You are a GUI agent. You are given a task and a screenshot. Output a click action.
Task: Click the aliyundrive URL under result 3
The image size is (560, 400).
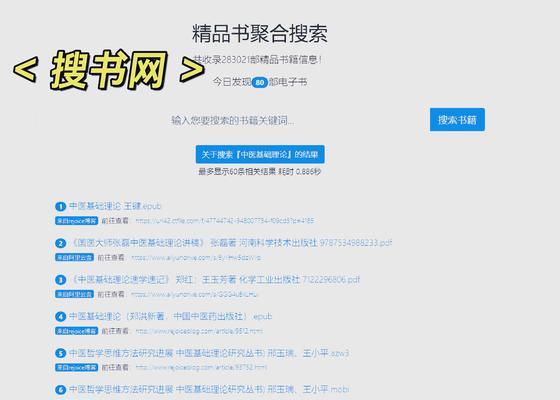tap(194, 294)
